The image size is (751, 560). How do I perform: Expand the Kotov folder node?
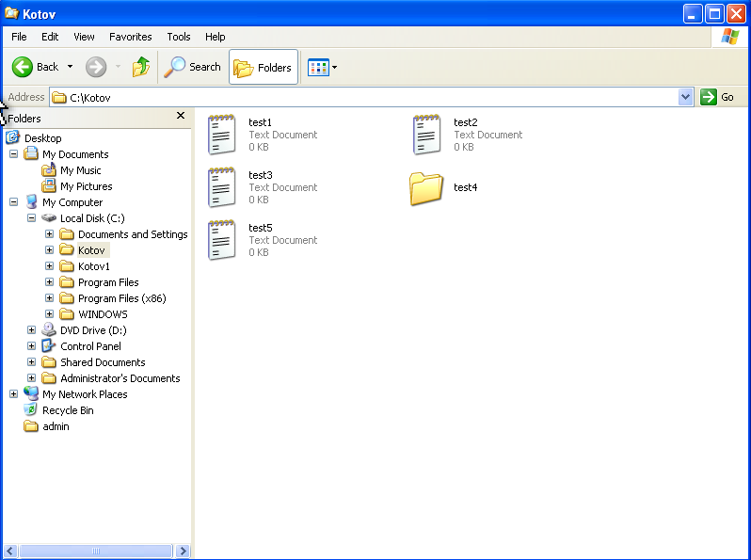49,249
